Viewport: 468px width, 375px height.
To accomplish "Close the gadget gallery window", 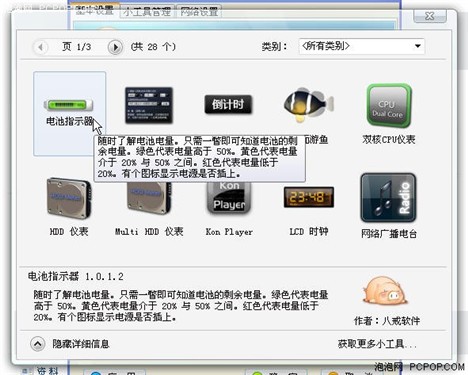I will coord(430,16).
